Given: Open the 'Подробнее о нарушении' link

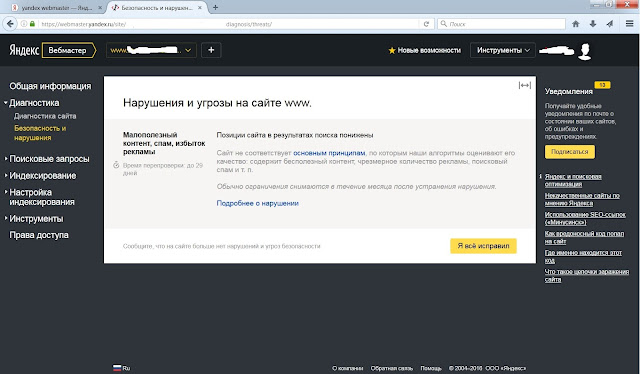Looking at the screenshot, I should (258, 203).
